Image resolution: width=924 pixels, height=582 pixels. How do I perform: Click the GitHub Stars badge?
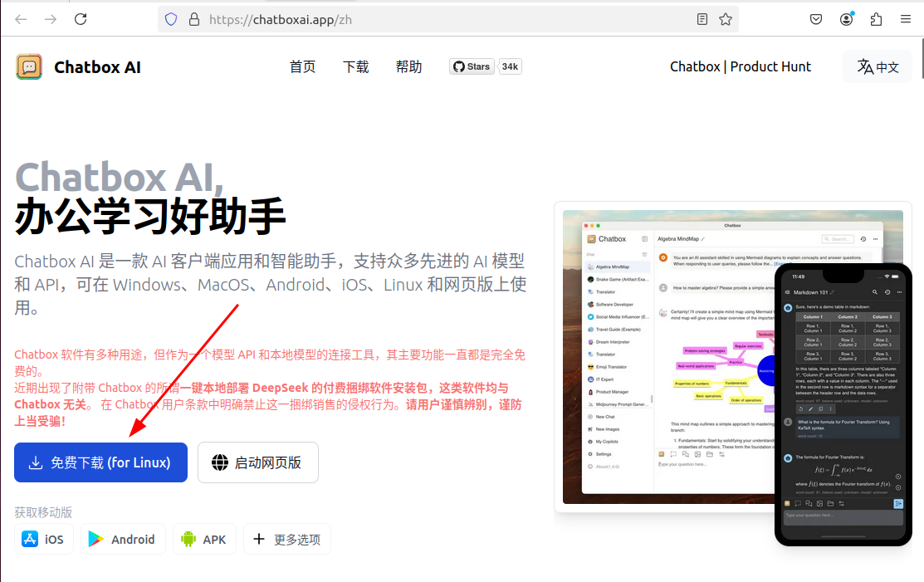click(472, 66)
